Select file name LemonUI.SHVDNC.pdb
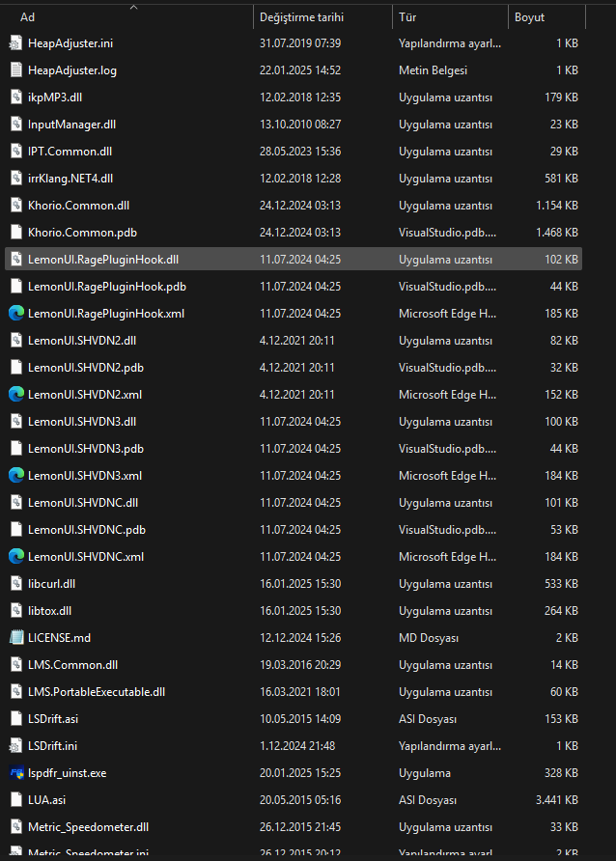 click(x=87, y=530)
